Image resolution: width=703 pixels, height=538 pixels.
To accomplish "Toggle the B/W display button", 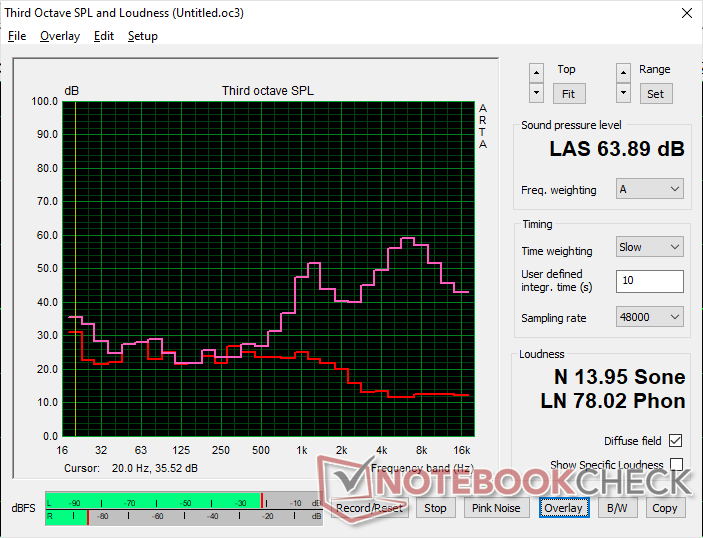I will coord(617,508).
